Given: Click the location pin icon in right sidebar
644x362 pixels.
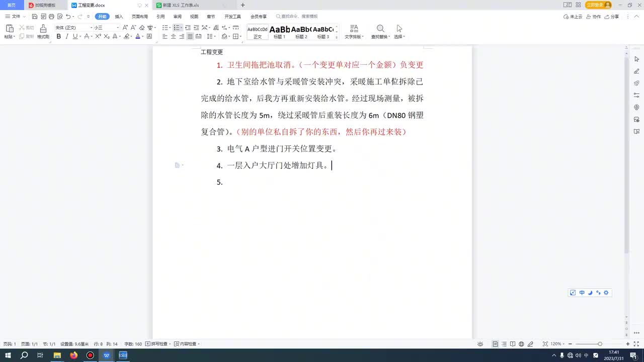Looking at the screenshot, I should [x=636, y=107].
